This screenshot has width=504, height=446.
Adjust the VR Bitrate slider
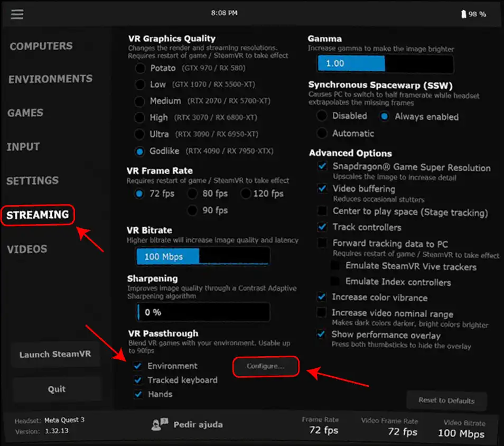[x=203, y=256]
